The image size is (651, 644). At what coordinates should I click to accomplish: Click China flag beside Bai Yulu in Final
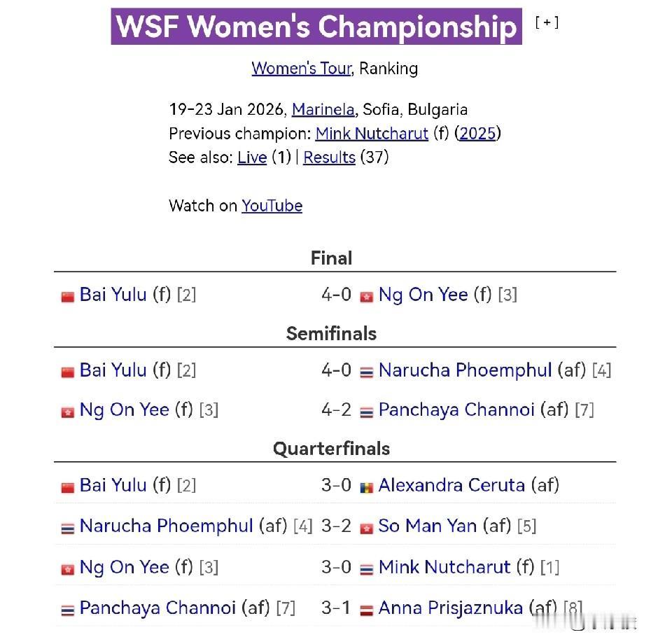68,297
